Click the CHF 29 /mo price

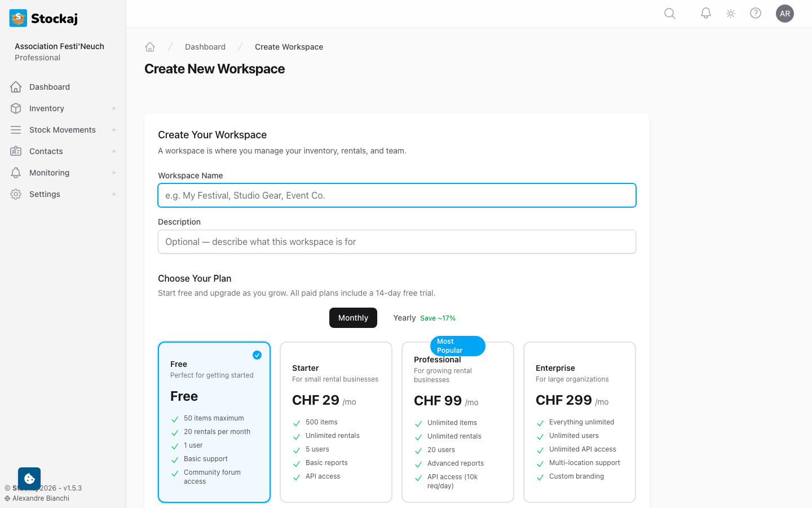(x=324, y=400)
